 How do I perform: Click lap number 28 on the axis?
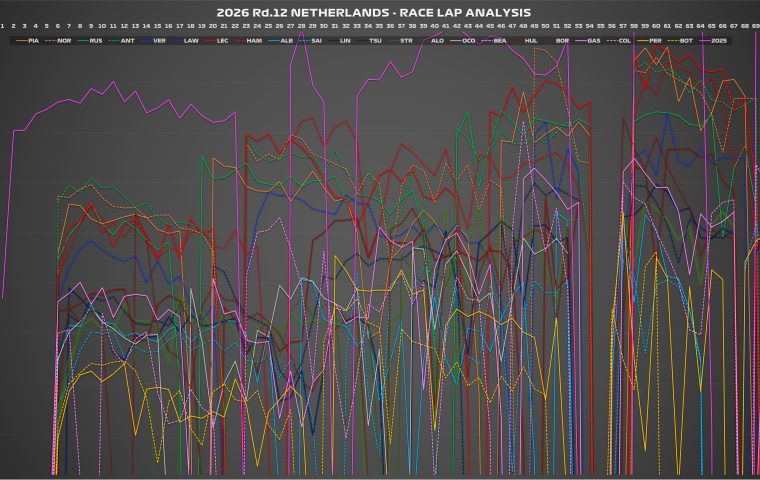301,26
